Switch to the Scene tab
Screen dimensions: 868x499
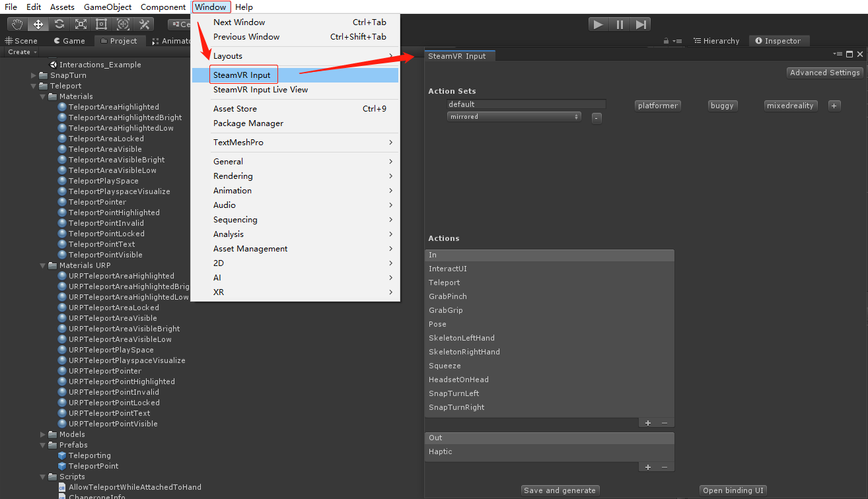point(22,41)
